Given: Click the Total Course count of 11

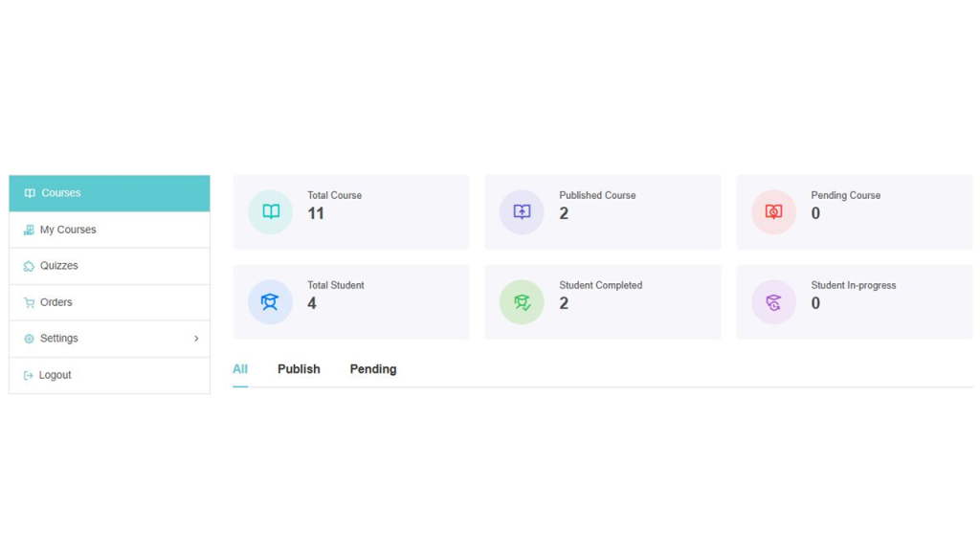Looking at the screenshot, I should pos(316,213).
